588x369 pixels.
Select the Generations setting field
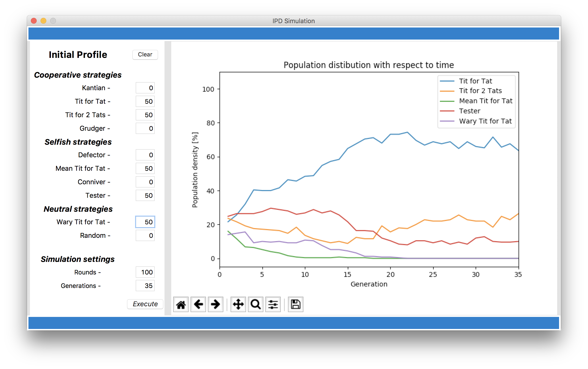[x=145, y=286]
